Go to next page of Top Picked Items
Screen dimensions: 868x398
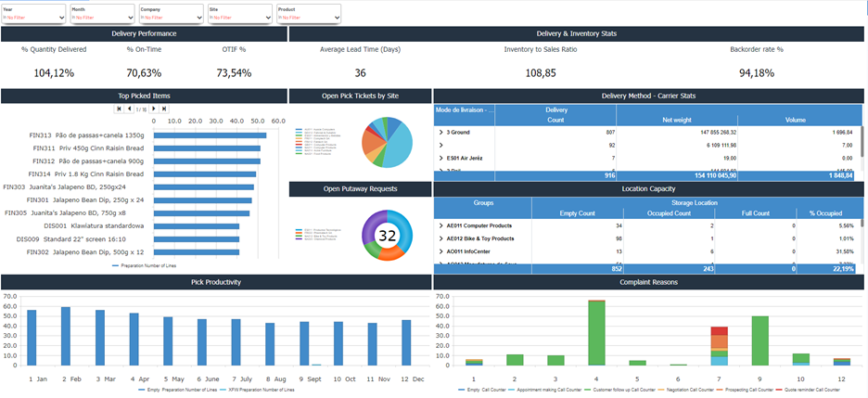154,109
